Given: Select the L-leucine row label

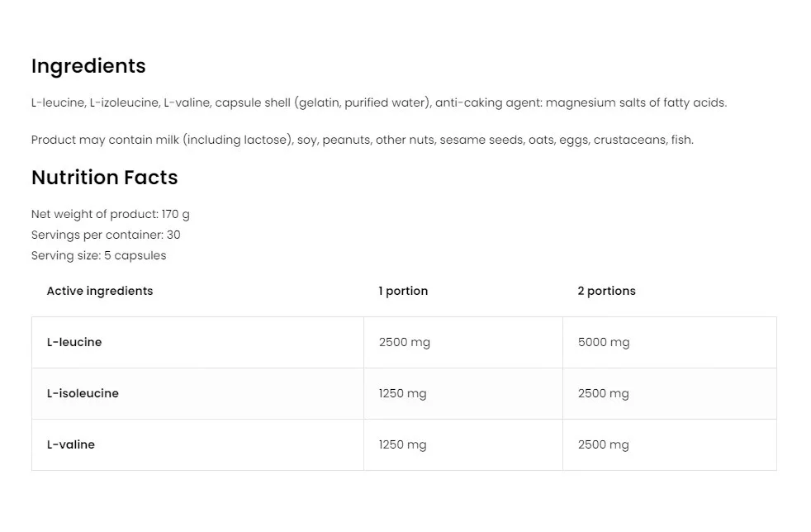Looking at the screenshot, I should coord(74,342).
